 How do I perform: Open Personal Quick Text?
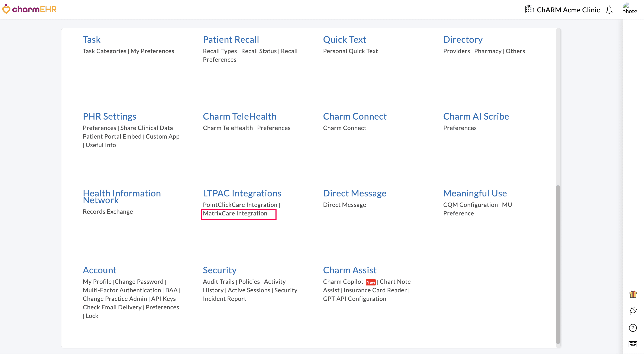(x=351, y=51)
